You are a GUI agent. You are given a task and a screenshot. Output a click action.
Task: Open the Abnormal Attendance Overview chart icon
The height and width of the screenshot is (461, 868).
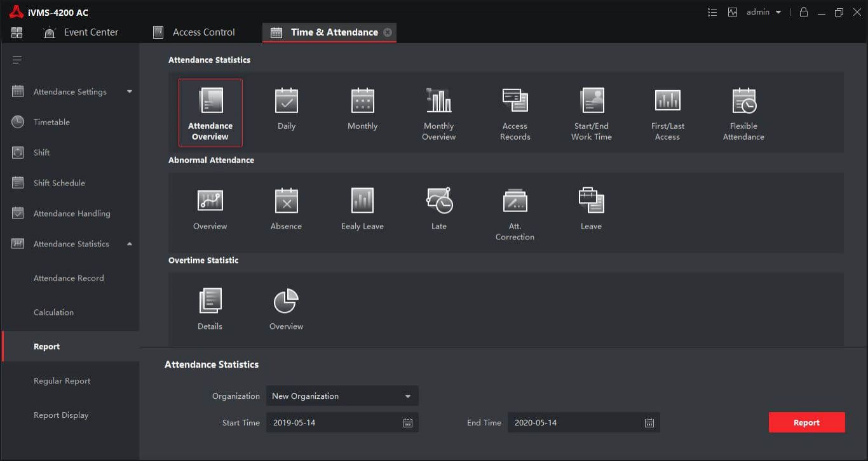click(210, 201)
